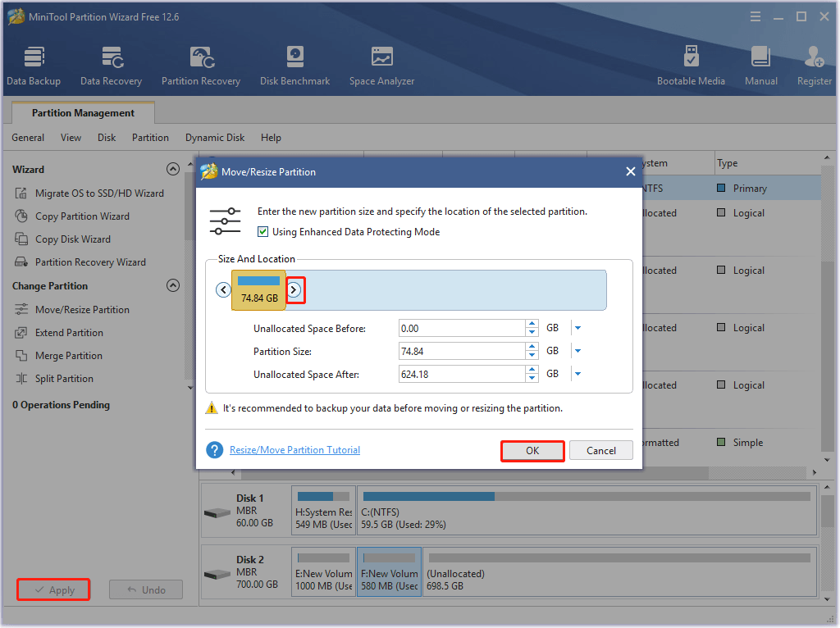Open unit dropdown for Unallocated Space Before
The image size is (840, 628).
tap(578, 328)
